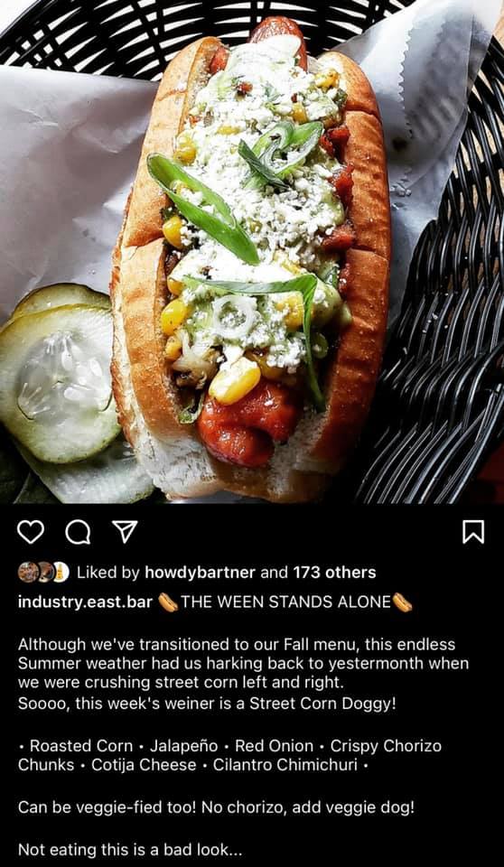Open howdybartner's profile
504x867 pixels.
[x=200, y=573]
